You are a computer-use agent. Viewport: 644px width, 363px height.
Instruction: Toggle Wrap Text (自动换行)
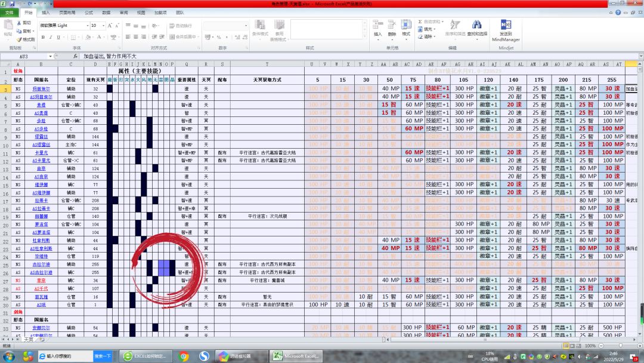pyautogui.click(x=181, y=26)
